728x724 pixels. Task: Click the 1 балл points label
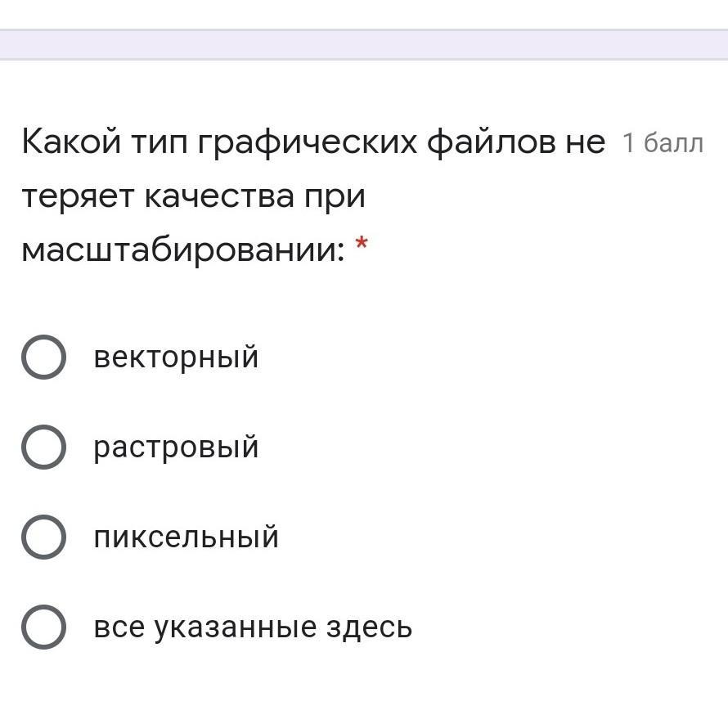point(662,144)
